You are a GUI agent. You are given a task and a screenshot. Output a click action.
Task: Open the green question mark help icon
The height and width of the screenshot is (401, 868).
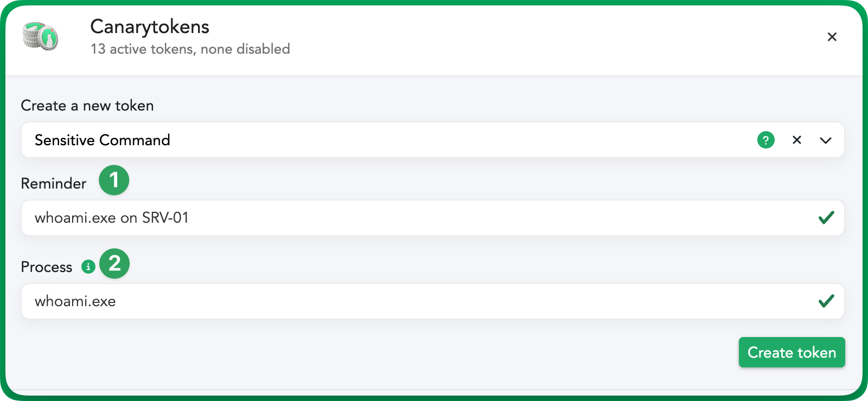tap(765, 140)
